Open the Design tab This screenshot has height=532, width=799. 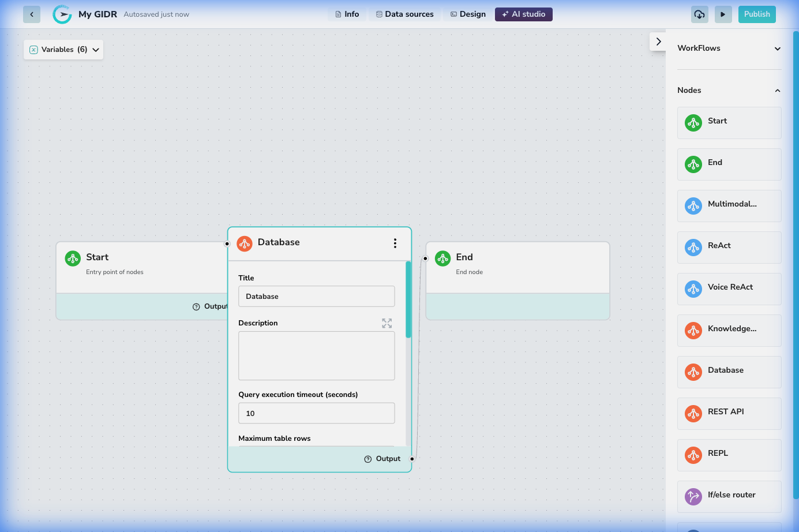pos(468,14)
